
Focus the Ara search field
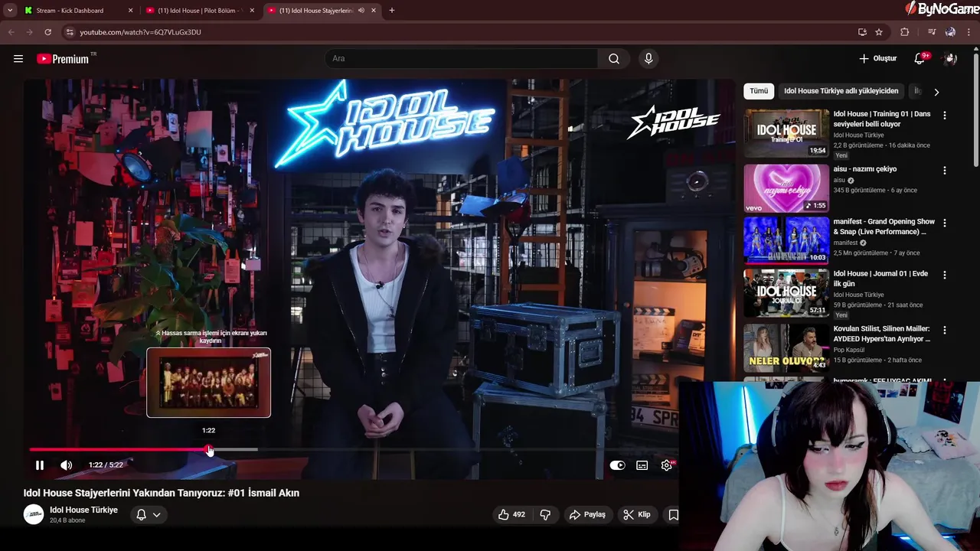point(462,59)
